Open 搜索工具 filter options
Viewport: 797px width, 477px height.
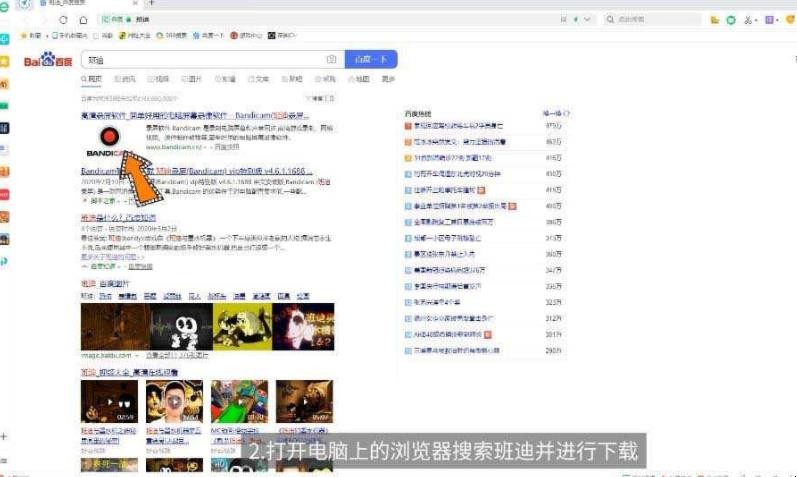click(x=320, y=98)
